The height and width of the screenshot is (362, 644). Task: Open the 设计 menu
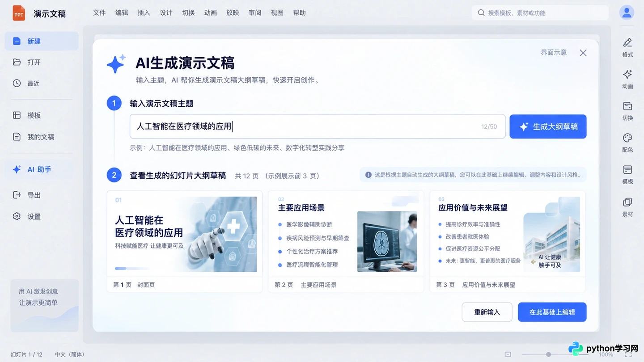click(166, 13)
